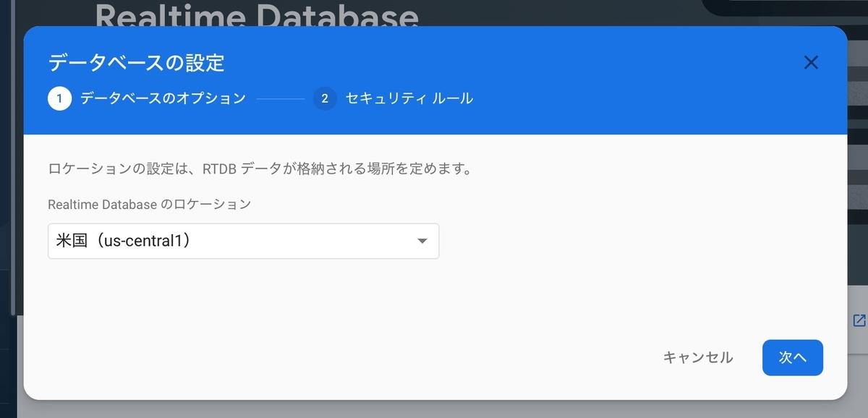The height and width of the screenshot is (418, 868).
Task: Select step 1 データベースのオプション
Action: coord(147,98)
